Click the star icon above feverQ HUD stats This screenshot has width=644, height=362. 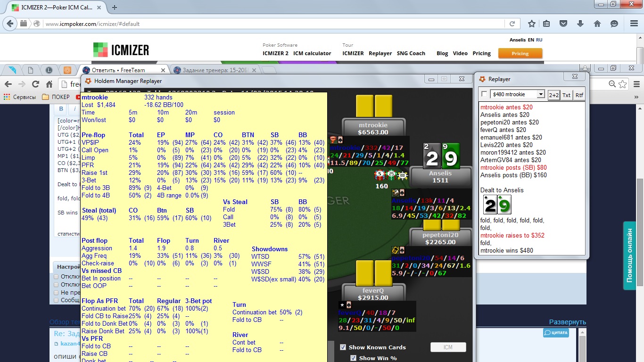pos(342,305)
